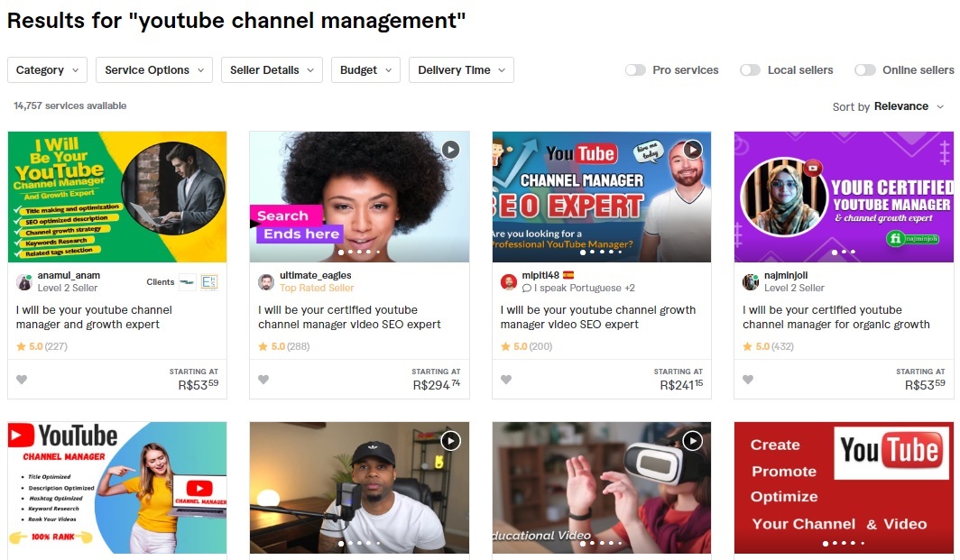The image size is (960, 560).
Task: Open gig 'youtube channel manager and growth expert'
Action: pyautogui.click(x=94, y=317)
